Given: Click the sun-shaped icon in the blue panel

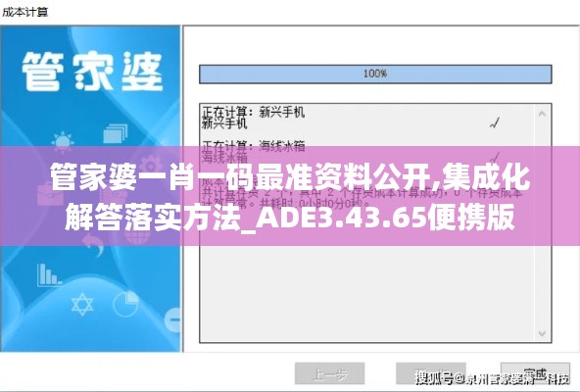Looking at the screenshot, I should 62,142.
